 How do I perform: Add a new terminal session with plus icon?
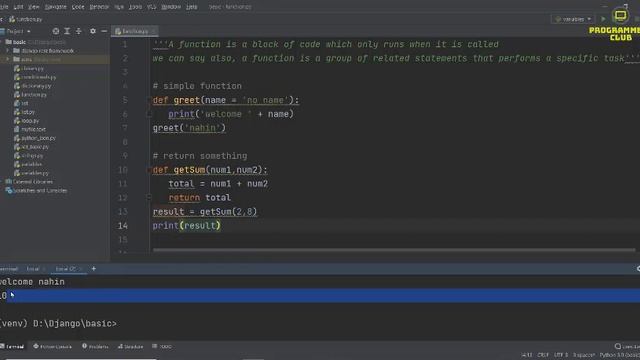[93, 269]
